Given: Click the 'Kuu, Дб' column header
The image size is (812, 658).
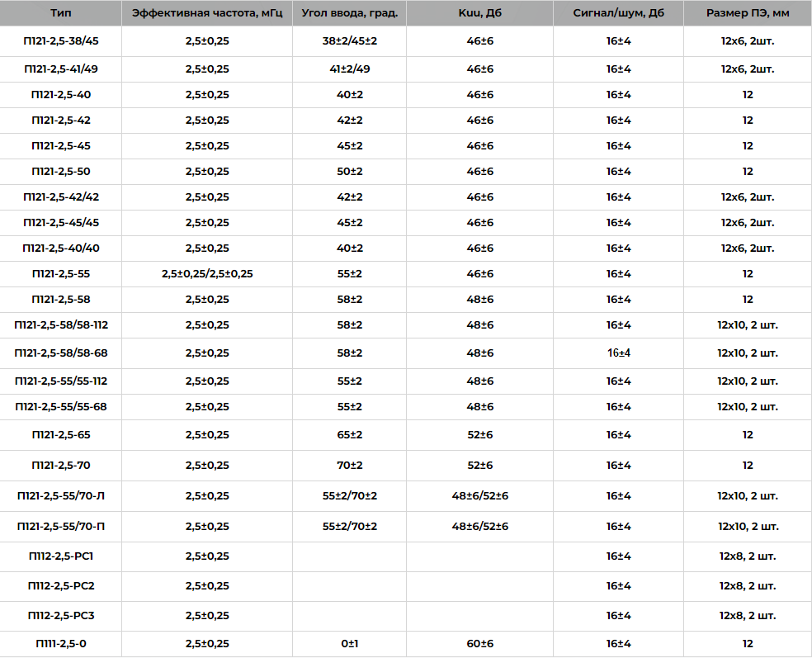Looking at the screenshot, I should click(479, 14).
